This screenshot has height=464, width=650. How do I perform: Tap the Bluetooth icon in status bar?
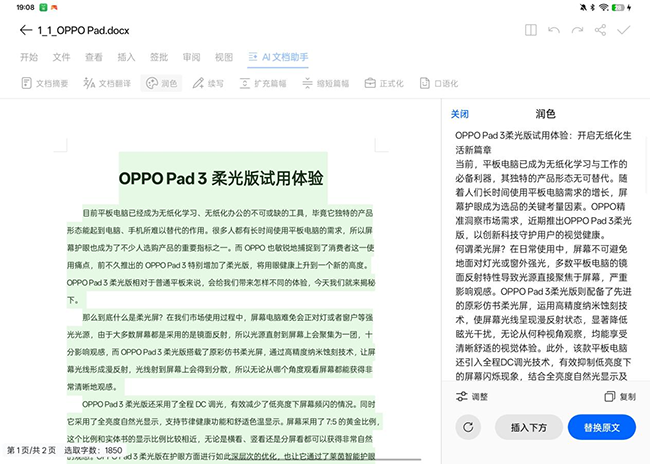593,7
